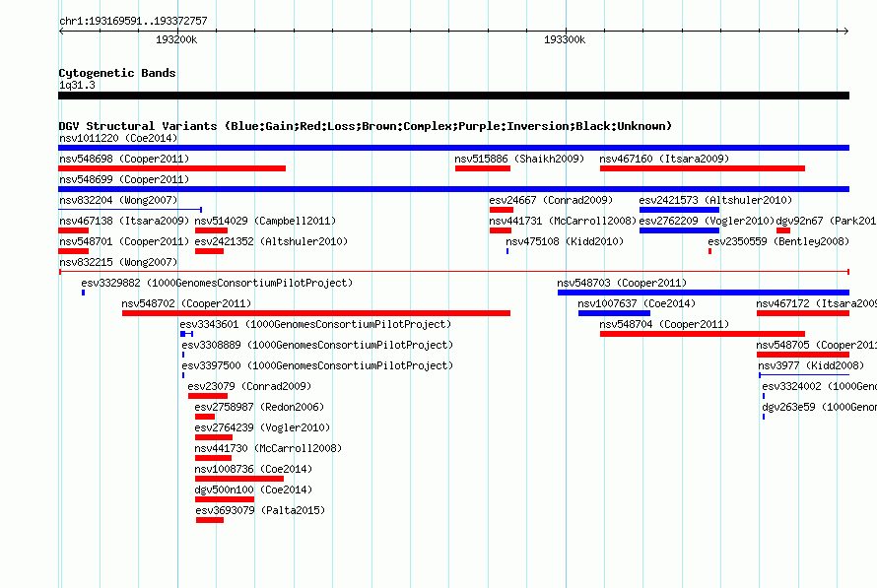
Task: Select variant label nsv515886 (Shaikh2009)
Action: pos(519,159)
